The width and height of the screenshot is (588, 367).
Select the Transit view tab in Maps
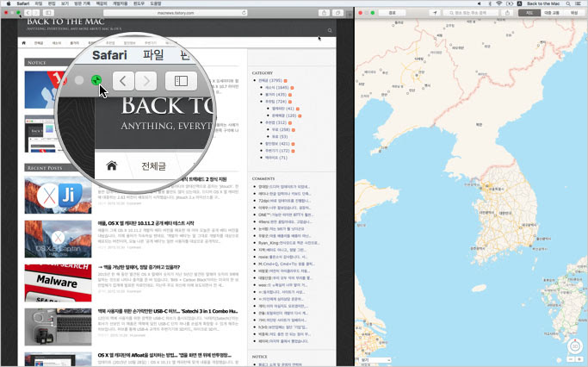551,13
